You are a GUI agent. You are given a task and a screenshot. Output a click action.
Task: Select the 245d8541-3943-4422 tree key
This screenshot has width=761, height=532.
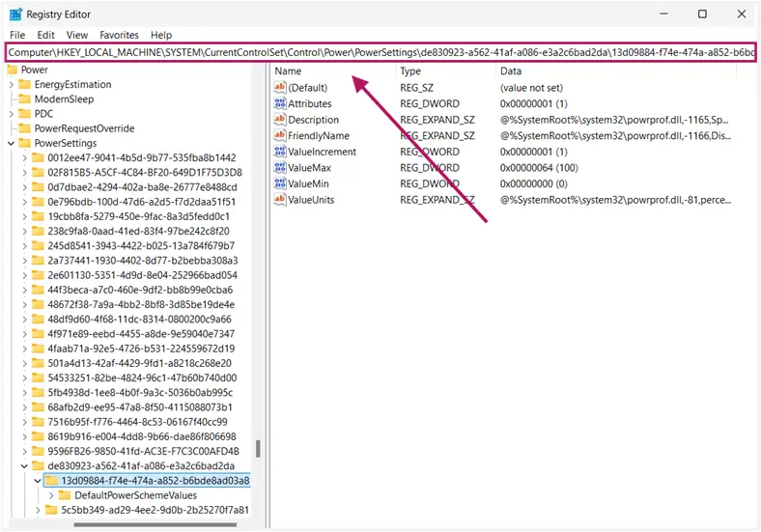141,245
